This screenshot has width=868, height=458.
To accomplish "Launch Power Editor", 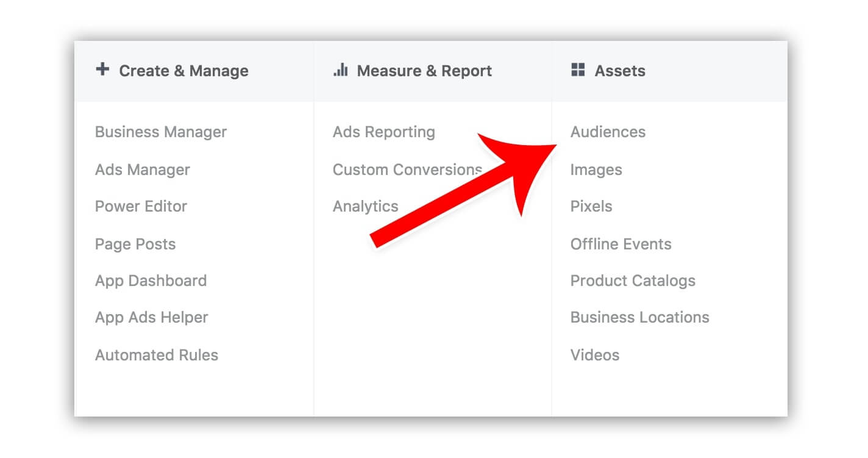I will tap(141, 206).
